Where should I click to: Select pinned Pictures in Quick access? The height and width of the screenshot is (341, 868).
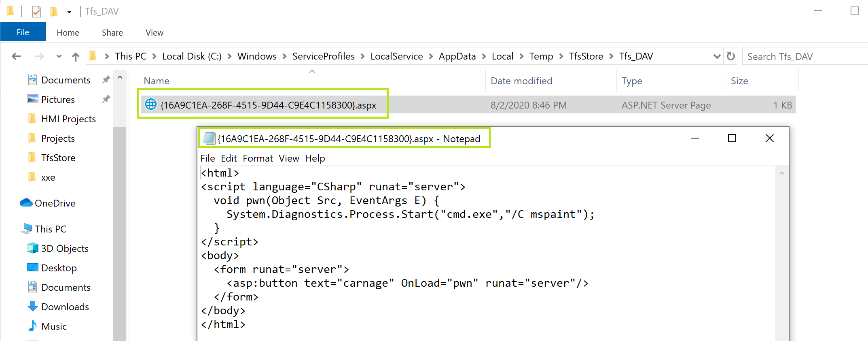tap(58, 100)
